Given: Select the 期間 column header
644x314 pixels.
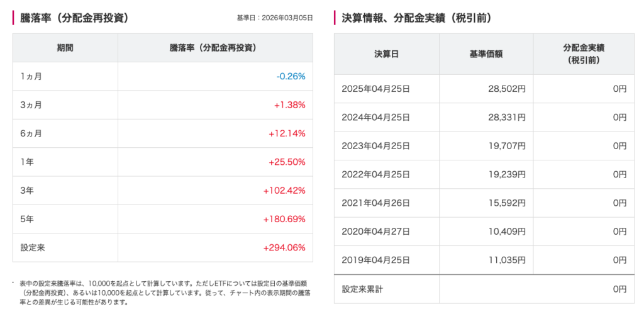Looking at the screenshot, I should (x=65, y=48).
